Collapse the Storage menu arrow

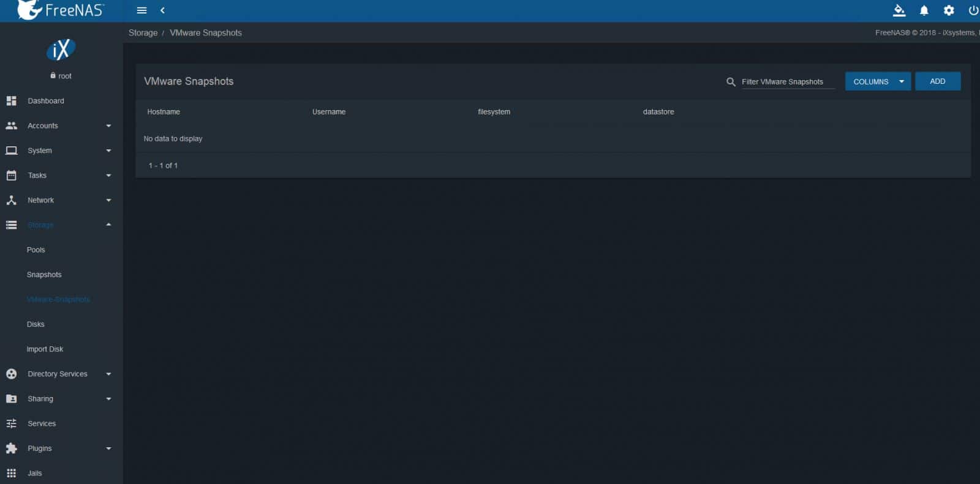(x=108, y=225)
